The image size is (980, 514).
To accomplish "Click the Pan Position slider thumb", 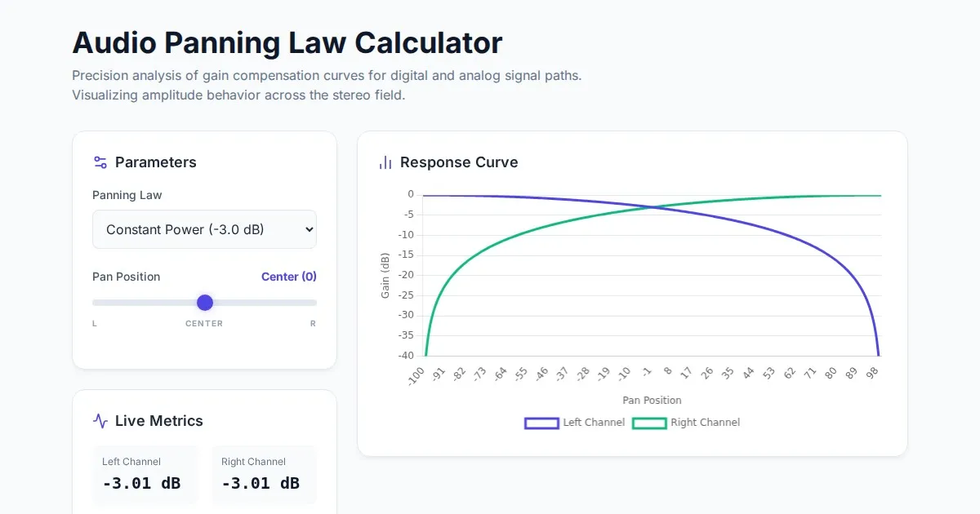I will click(205, 303).
